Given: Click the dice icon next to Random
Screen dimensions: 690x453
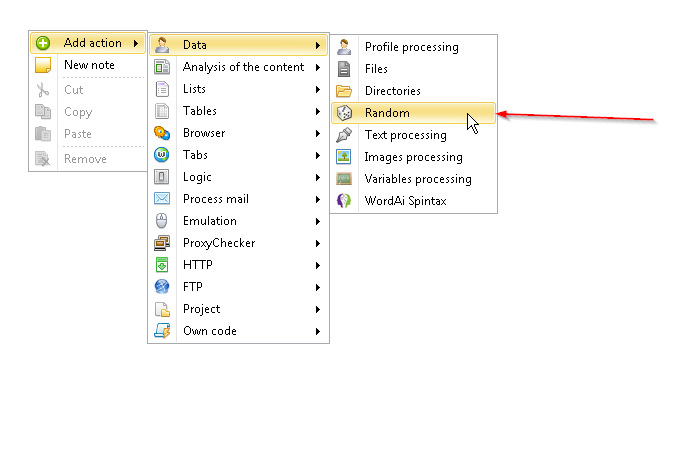Looking at the screenshot, I should coord(344,113).
